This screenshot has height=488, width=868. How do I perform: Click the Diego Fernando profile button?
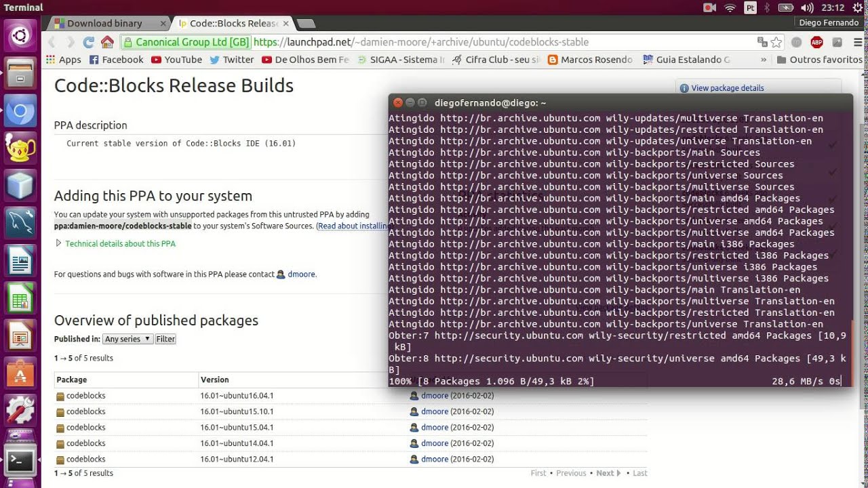(x=829, y=22)
